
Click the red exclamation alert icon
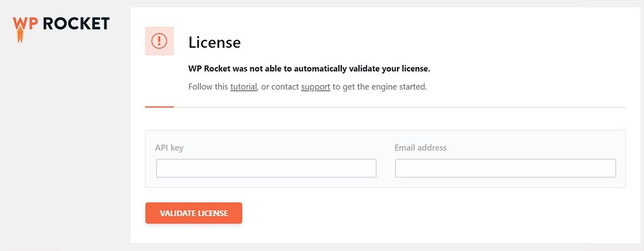pos(159,41)
